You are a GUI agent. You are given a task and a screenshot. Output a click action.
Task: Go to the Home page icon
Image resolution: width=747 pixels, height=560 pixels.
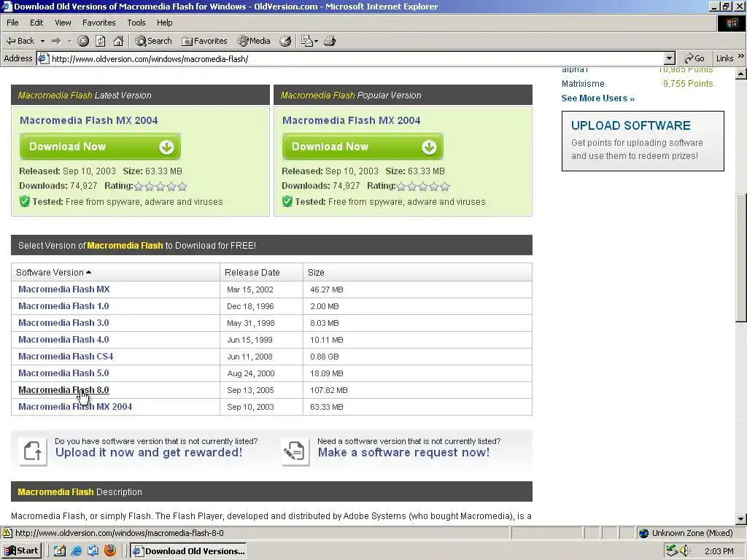tap(118, 41)
